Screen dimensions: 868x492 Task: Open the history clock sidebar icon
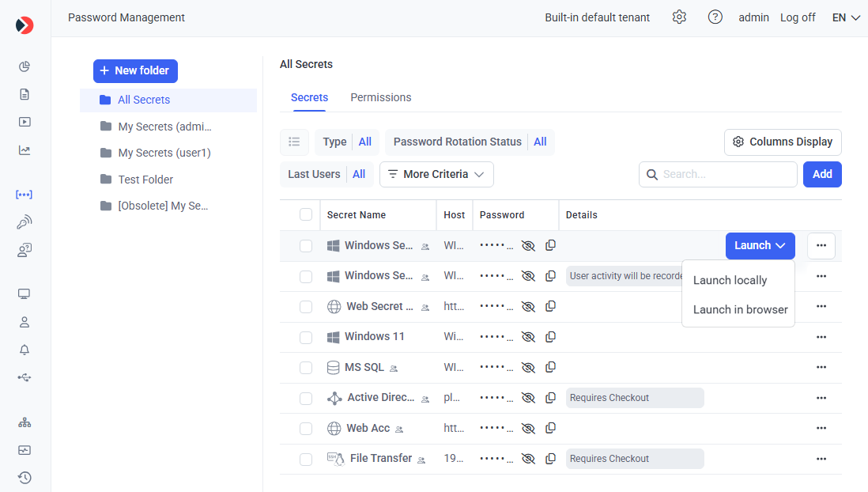25,478
